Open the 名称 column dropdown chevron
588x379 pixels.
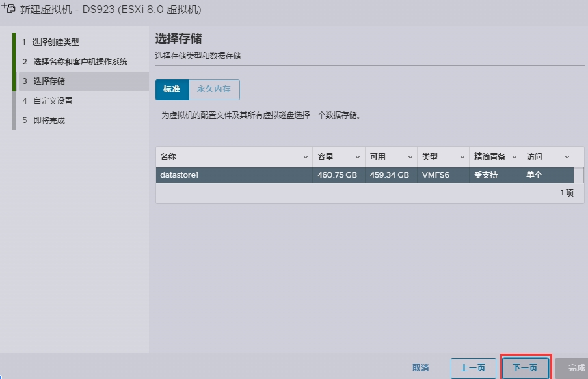pos(306,157)
